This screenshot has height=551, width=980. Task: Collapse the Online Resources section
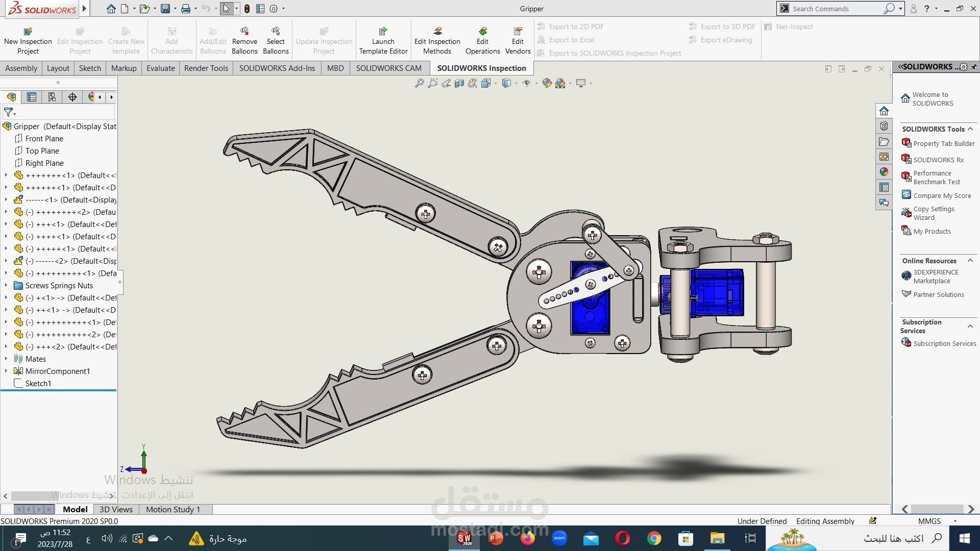970,260
